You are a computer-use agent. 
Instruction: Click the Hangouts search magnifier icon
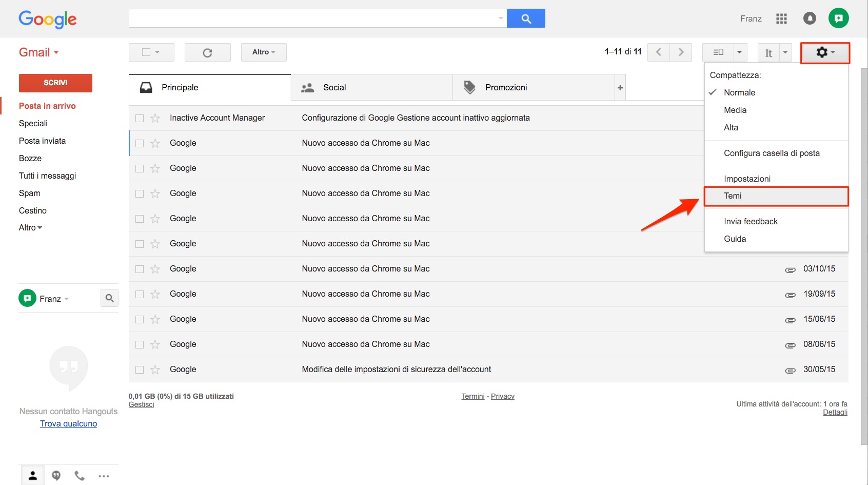(109, 298)
